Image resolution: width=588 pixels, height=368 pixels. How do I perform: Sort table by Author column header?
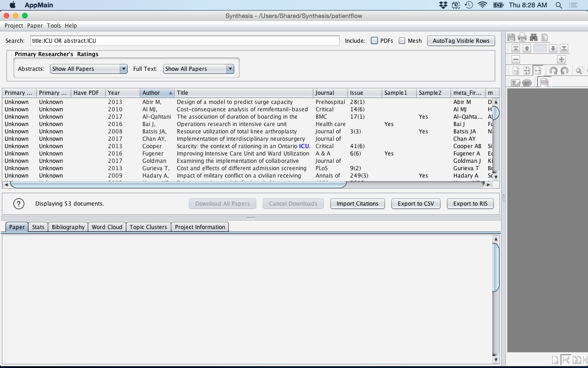click(157, 93)
